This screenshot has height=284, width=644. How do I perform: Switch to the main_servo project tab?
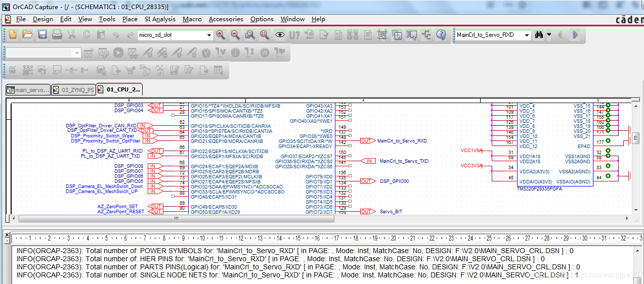point(28,90)
